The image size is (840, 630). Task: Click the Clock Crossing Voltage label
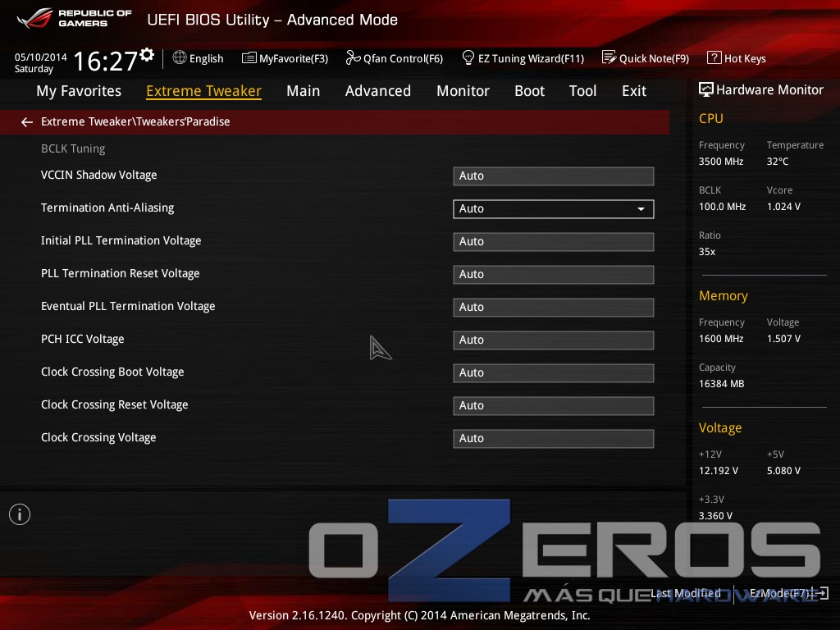(98, 437)
